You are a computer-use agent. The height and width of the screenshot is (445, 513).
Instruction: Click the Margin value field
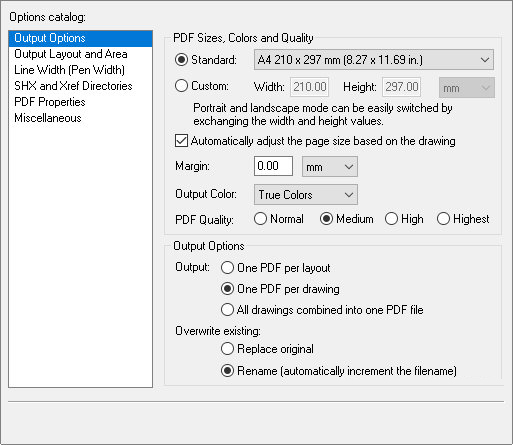(x=273, y=166)
